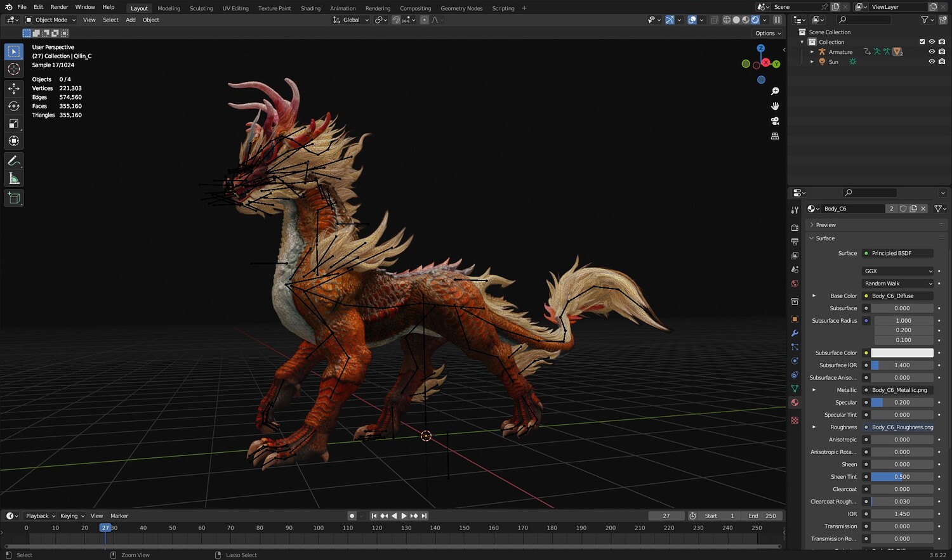Select the Add Cube tool

tap(14, 199)
